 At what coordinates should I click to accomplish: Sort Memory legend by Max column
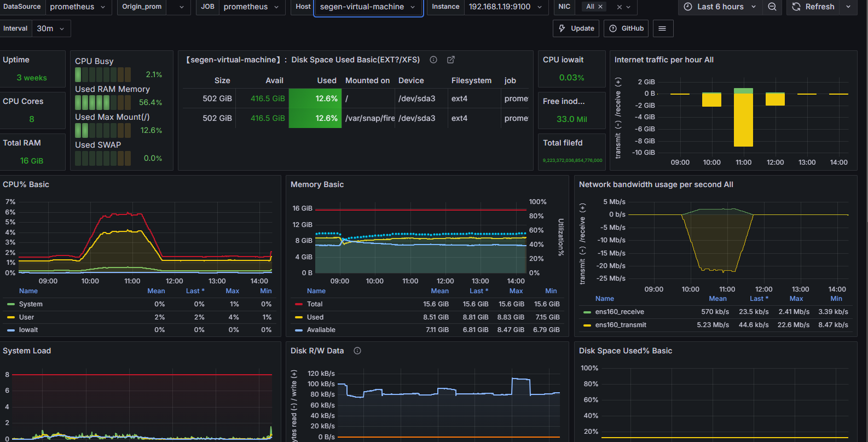(x=516, y=291)
